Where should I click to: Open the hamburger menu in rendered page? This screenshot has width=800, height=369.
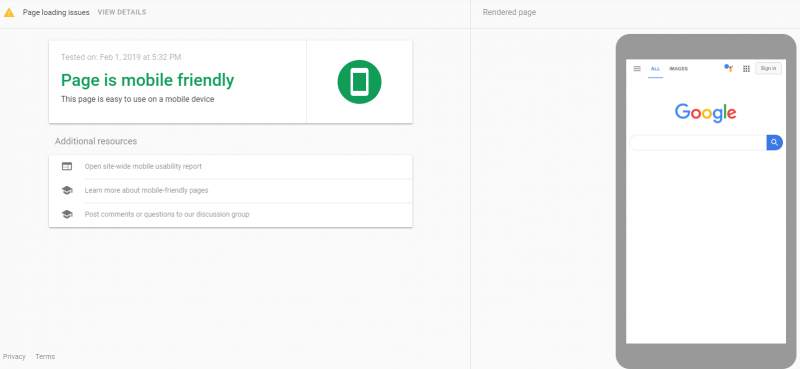click(637, 68)
